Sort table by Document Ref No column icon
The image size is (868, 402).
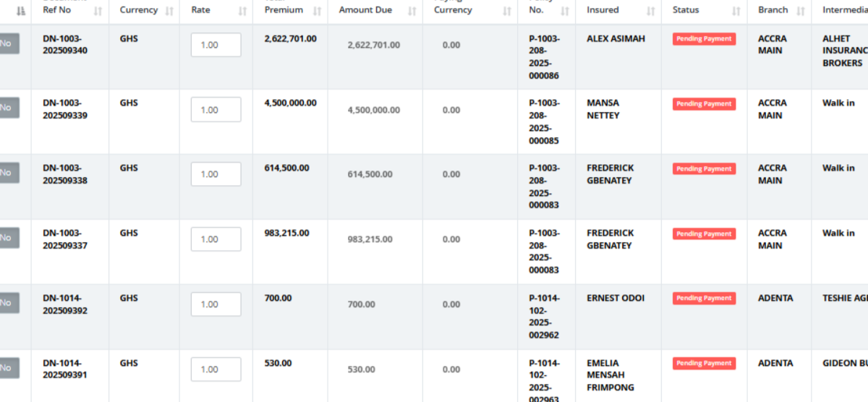[x=98, y=11]
